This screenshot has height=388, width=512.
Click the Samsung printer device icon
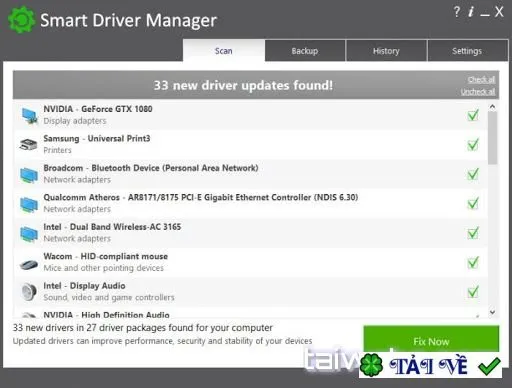point(29,145)
